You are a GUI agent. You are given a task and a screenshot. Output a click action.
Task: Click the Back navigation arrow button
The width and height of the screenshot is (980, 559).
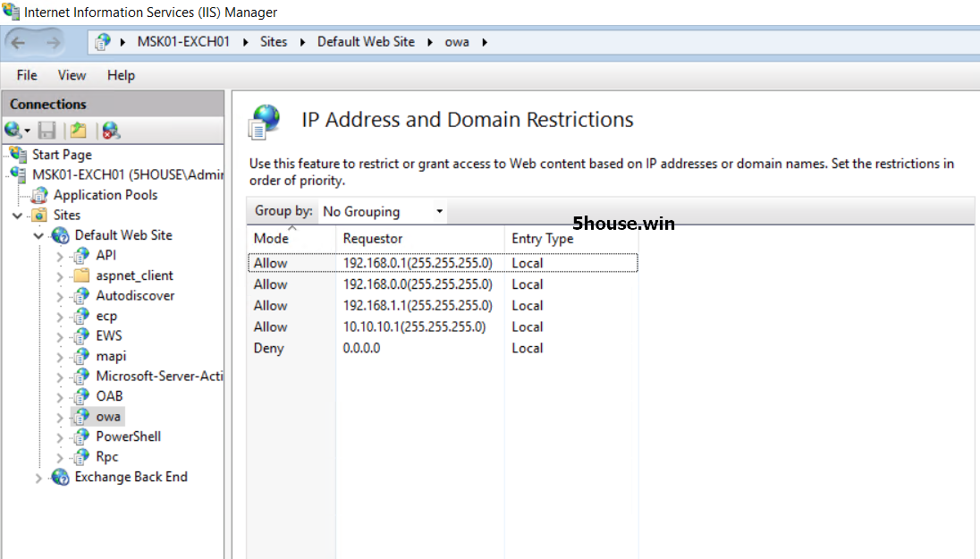click(x=20, y=42)
